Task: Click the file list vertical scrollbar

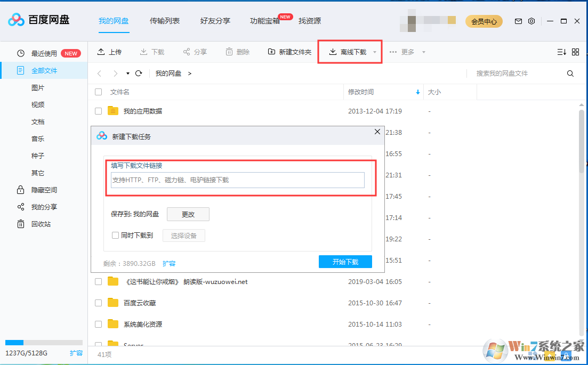Action: pyautogui.click(x=581, y=142)
